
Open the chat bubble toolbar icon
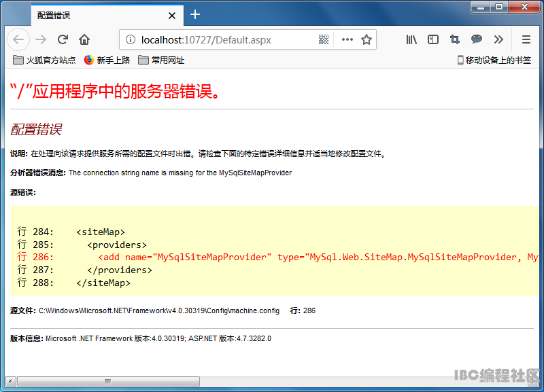tap(477, 39)
